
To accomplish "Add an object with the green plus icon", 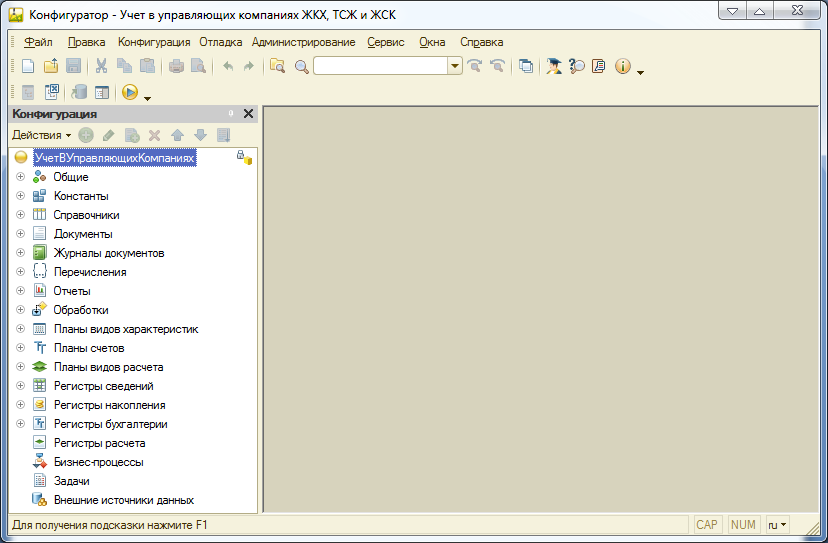I will (x=86, y=135).
